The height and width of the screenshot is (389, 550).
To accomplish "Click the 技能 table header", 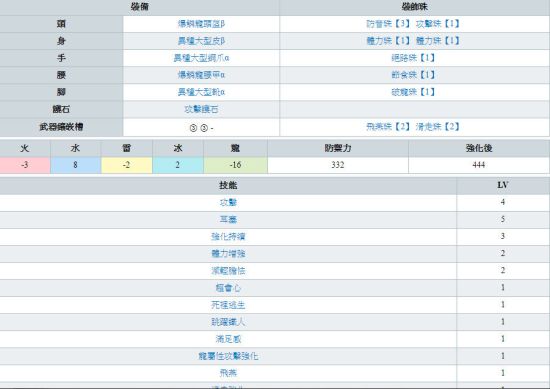I will point(228,185).
